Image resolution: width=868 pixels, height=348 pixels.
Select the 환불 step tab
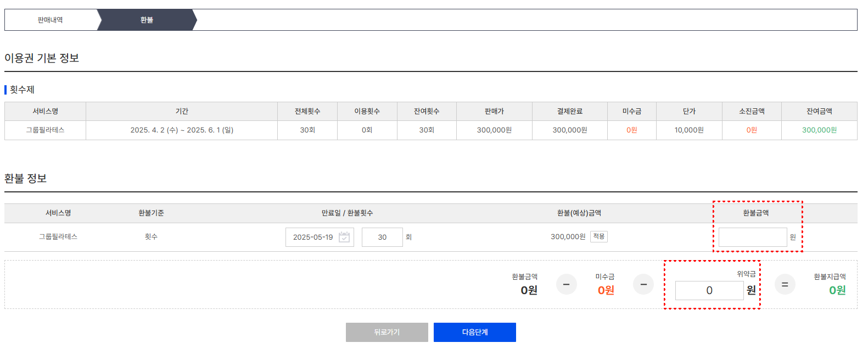147,20
